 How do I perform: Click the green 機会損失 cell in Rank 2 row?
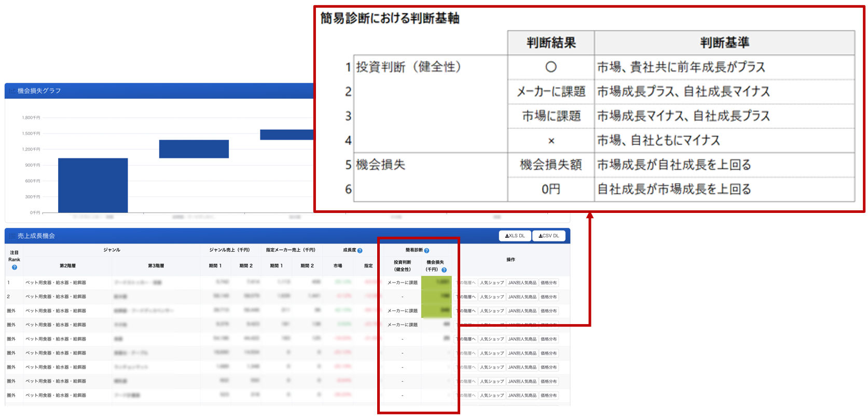point(436,297)
